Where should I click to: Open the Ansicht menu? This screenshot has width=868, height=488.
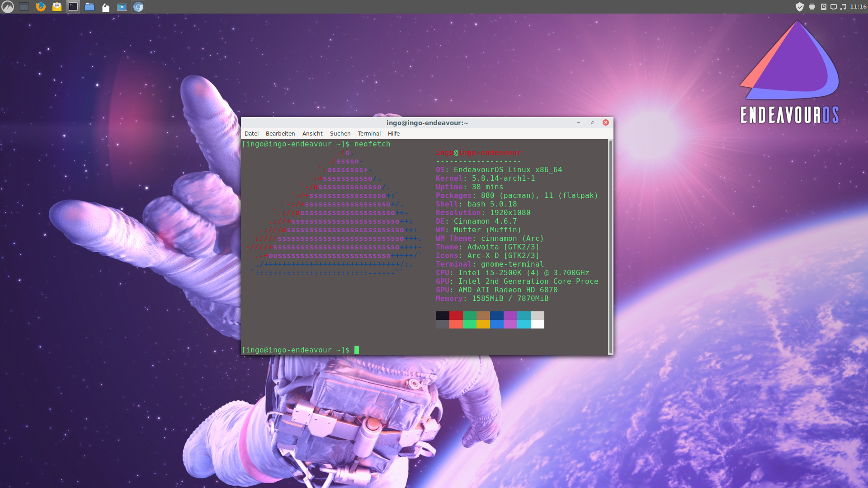pos(312,134)
